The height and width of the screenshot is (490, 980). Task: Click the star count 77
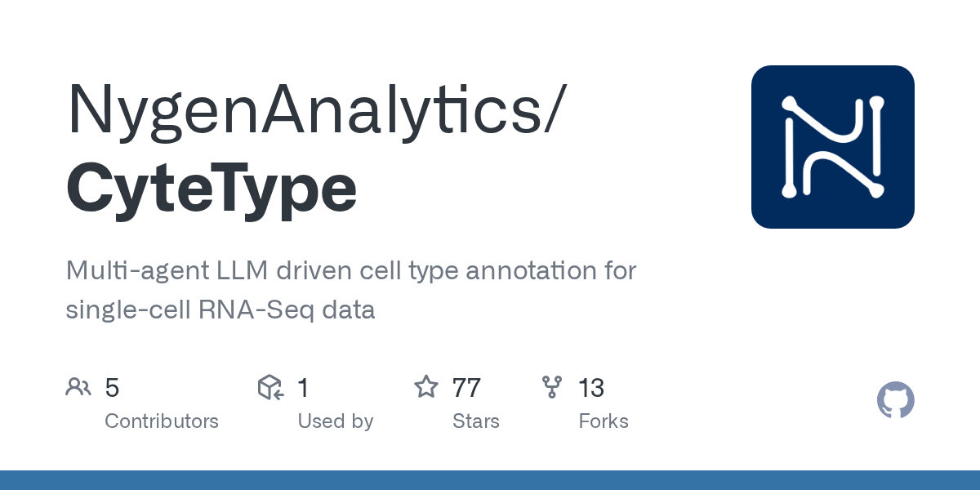(x=466, y=388)
